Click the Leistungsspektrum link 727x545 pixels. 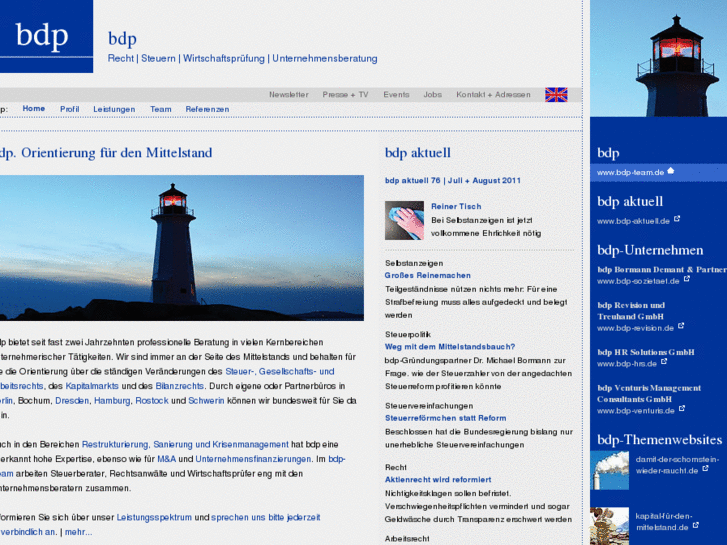[154, 517]
